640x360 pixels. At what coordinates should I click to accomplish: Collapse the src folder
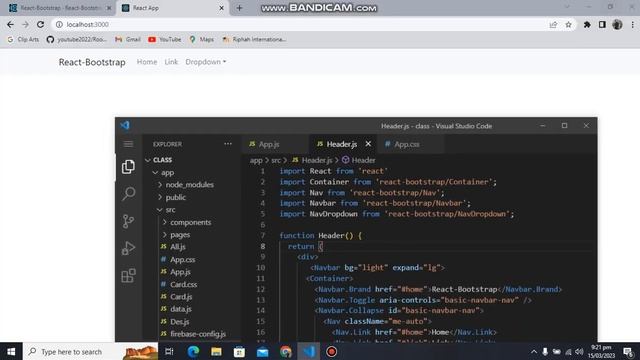point(170,210)
